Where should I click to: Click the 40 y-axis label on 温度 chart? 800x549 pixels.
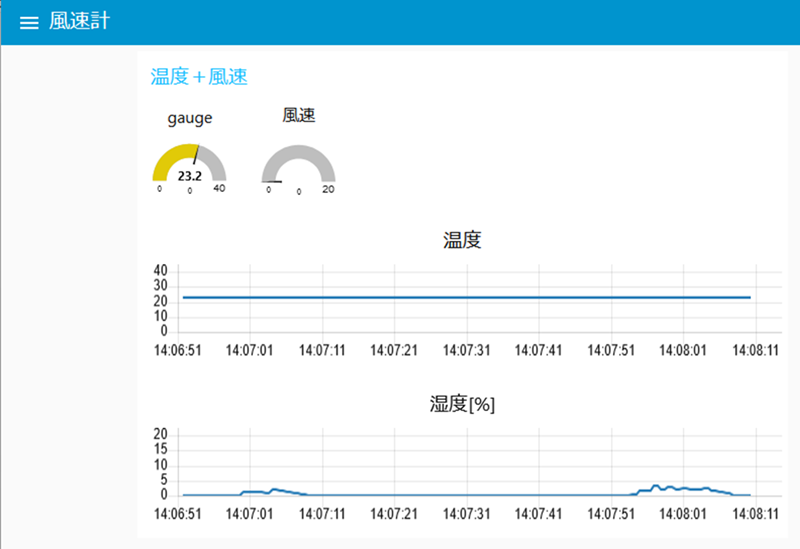coord(160,270)
